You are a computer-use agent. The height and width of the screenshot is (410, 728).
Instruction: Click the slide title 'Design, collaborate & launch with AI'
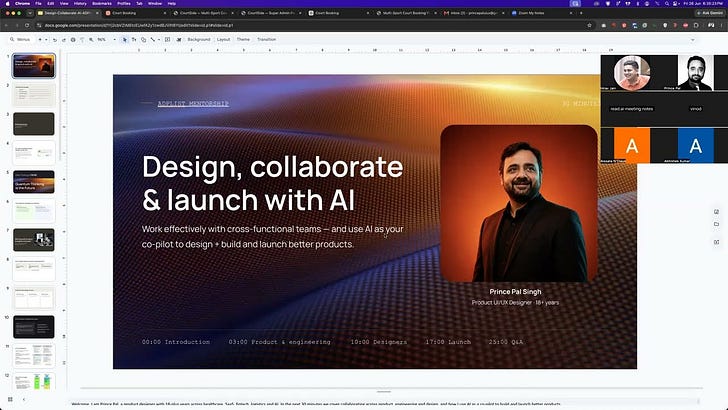[273, 183]
